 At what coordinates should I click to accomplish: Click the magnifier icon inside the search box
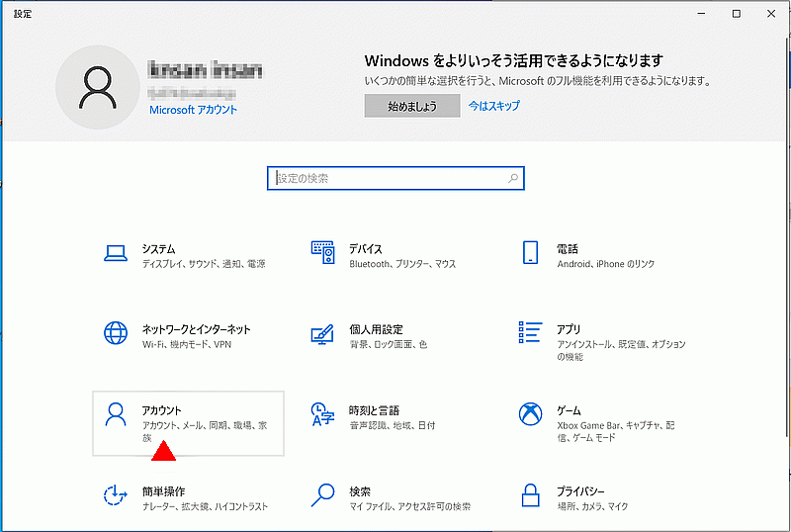coord(513,178)
